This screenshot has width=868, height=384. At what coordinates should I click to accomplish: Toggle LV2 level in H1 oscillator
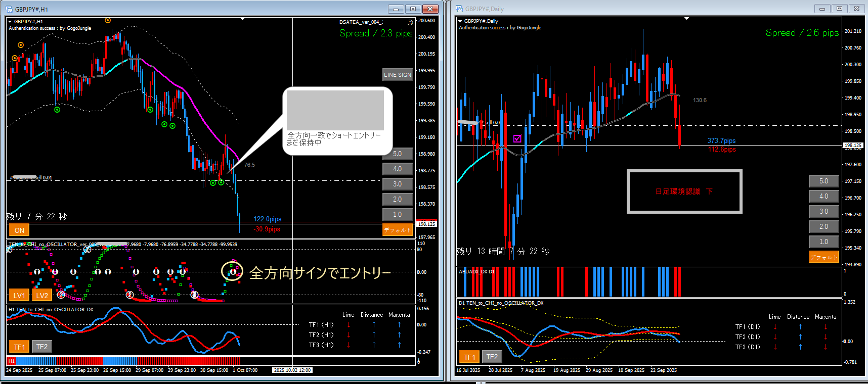tap(42, 296)
